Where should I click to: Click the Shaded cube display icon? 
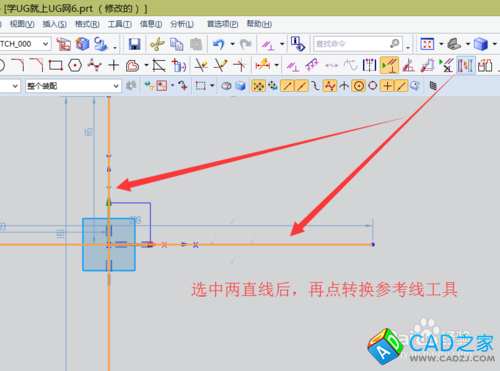pos(480,44)
